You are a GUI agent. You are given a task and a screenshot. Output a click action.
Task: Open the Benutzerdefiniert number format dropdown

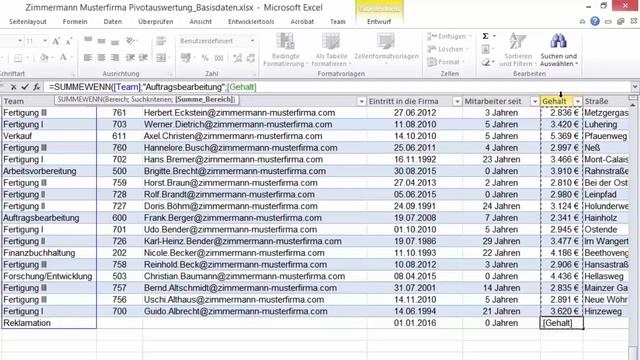(252, 41)
